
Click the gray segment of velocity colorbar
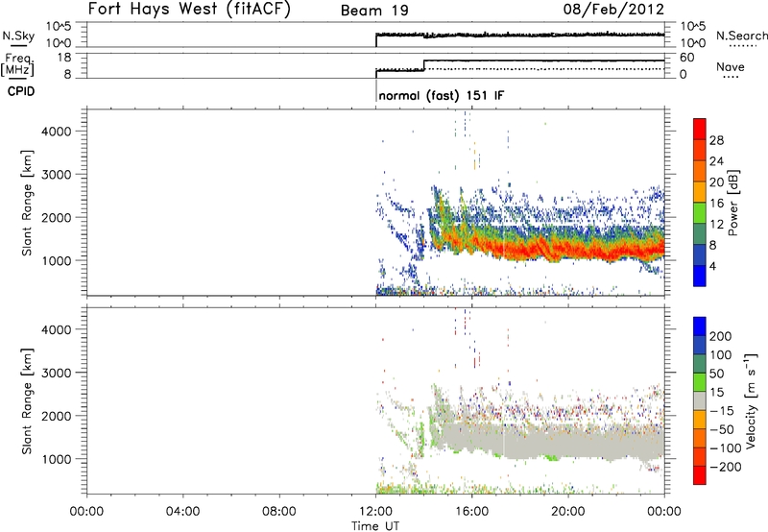[700, 400]
